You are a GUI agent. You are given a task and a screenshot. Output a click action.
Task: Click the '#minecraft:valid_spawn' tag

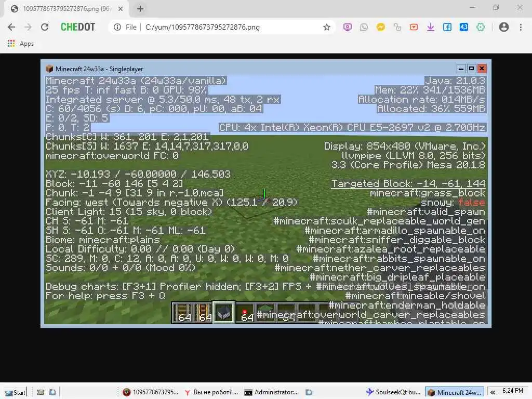tap(426, 212)
